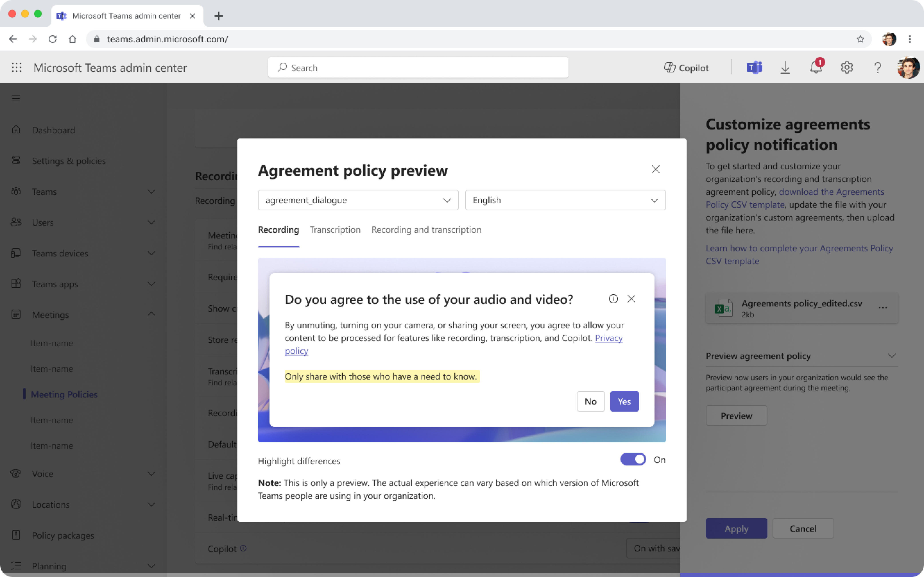Turn off Highlight differences toggle

[633, 459]
